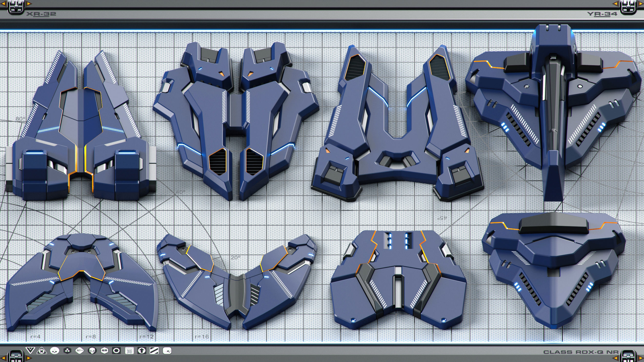Click the downward V chevron icon
The height and width of the screenshot is (362, 644).
click(30, 351)
